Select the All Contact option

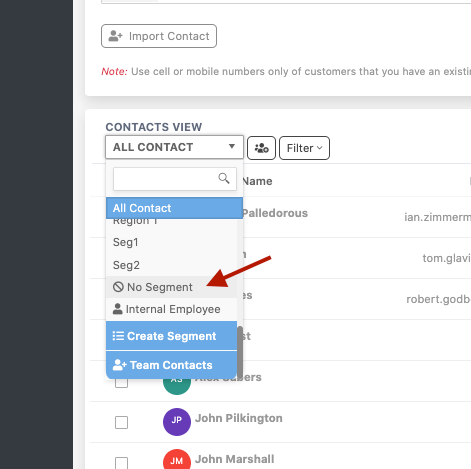pyautogui.click(x=174, y=208)
